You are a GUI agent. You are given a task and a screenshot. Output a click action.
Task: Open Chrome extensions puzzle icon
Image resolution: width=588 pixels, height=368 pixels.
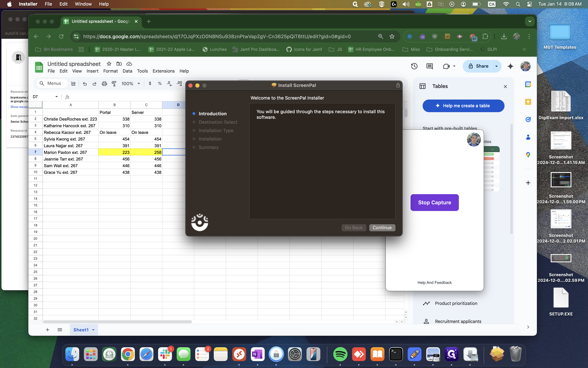(485, 36)
